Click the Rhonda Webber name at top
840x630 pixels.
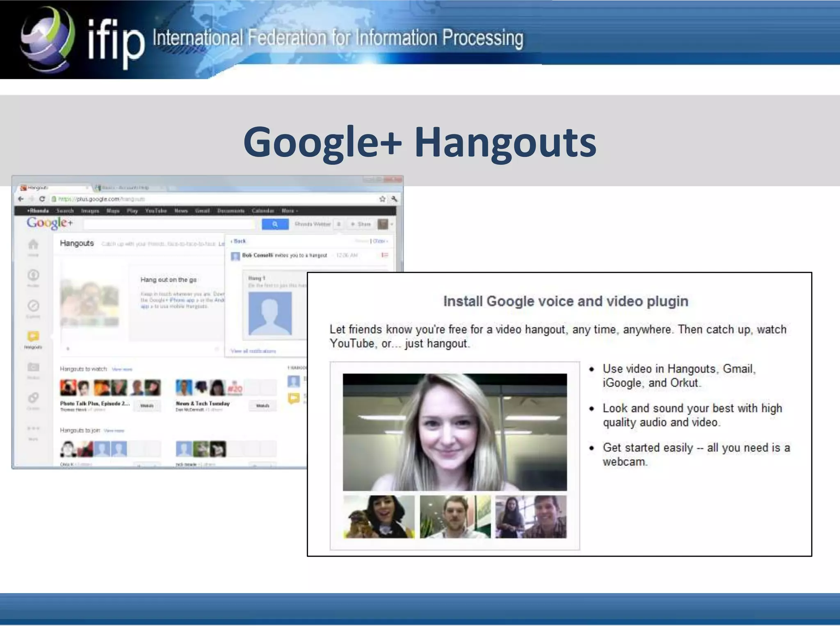[x=313, y=224]
